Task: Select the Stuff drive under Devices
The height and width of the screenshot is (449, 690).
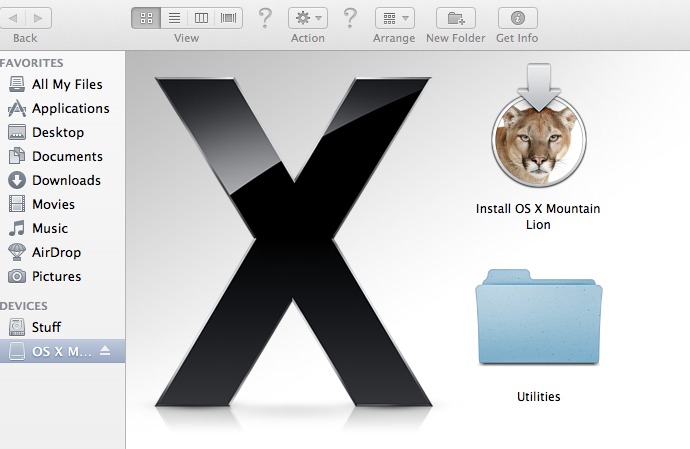Action: click(x=62, y=327)
